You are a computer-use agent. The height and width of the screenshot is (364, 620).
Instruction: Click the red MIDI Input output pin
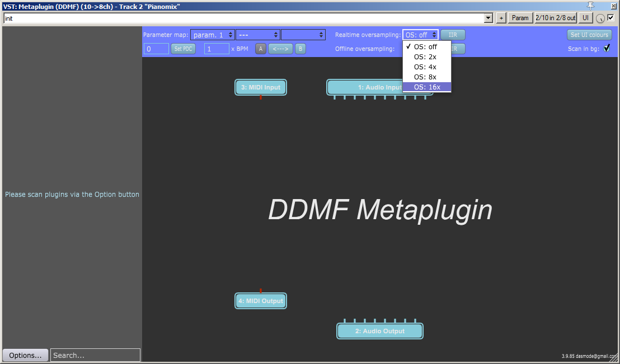click(261, 97)
